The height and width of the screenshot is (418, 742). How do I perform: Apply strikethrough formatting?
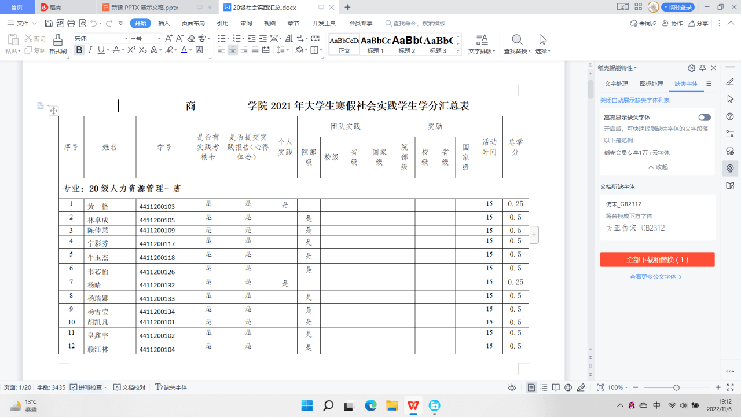pyautogui.click(x=116, y=50)
